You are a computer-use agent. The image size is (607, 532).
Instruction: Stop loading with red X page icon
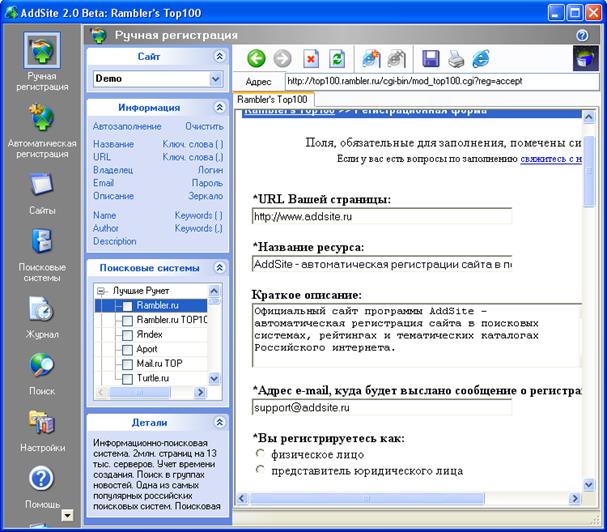point(310,59)
